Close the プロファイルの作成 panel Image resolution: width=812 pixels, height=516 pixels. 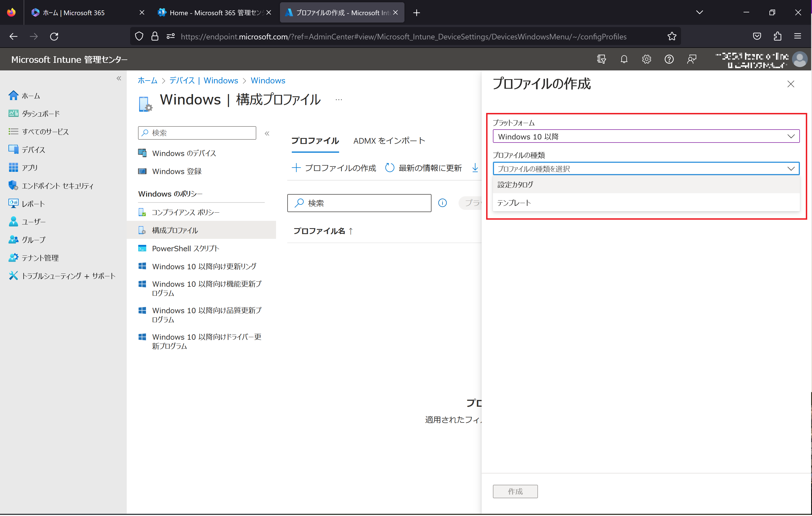tap(790, 84)
